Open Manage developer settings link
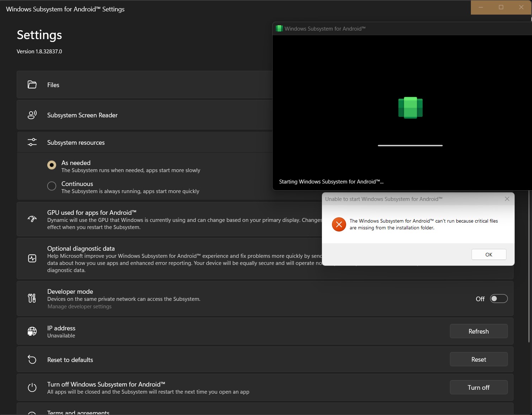This screenshot has width=532, height=415. pyautogui.click(x=80, y=307)
